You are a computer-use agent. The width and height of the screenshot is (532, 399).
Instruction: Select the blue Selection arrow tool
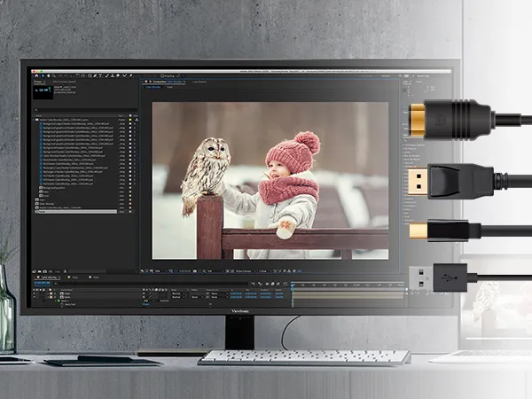click(x=43, y=75)
